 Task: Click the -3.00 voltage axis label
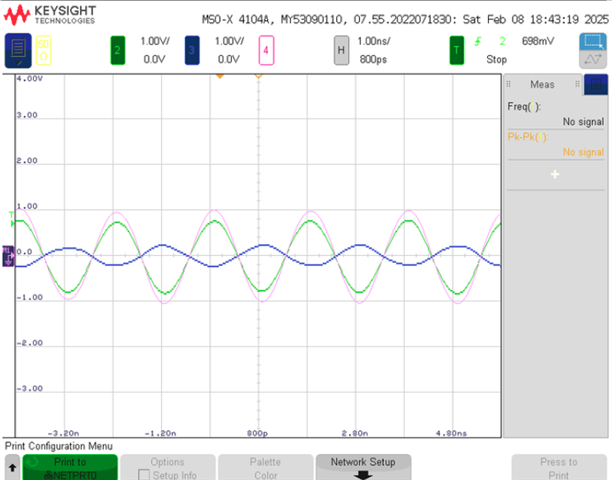(x=30, y=388)
